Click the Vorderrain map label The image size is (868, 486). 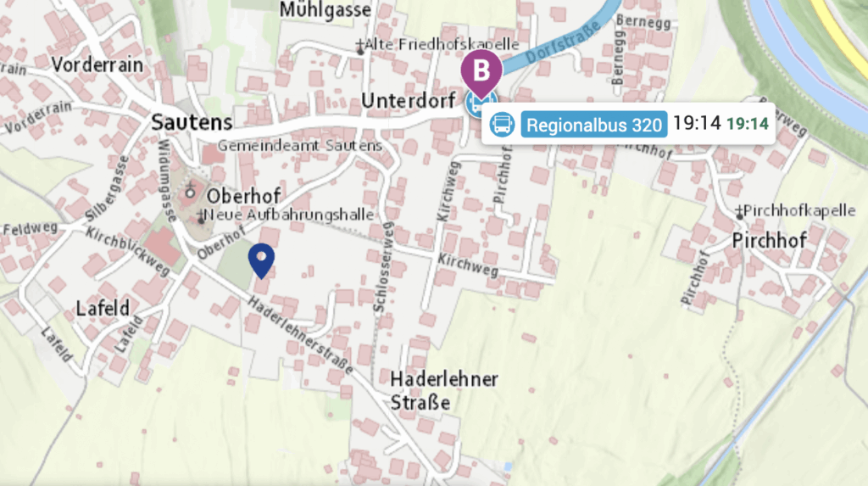pyautogui.click(x=97, y=64)
